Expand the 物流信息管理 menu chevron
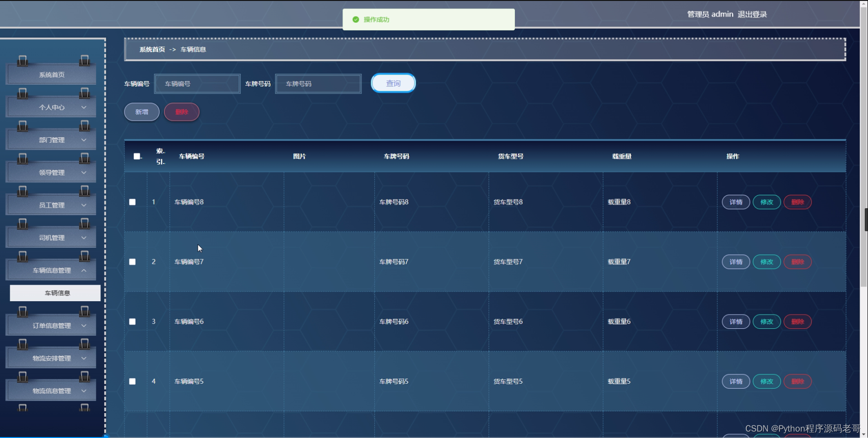This screenshot has height=438, width=868. pos(84,391)
